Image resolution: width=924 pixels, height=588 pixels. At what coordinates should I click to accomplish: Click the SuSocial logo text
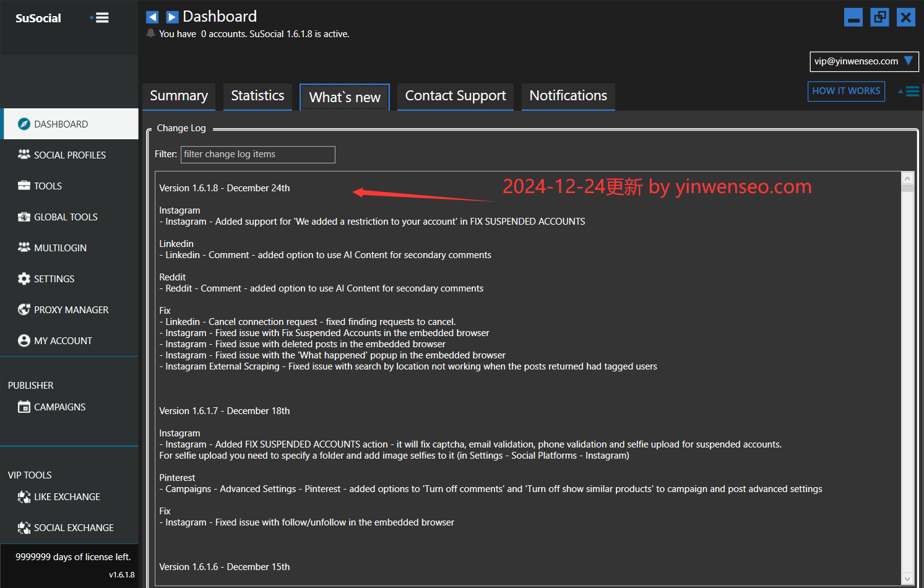38,19
